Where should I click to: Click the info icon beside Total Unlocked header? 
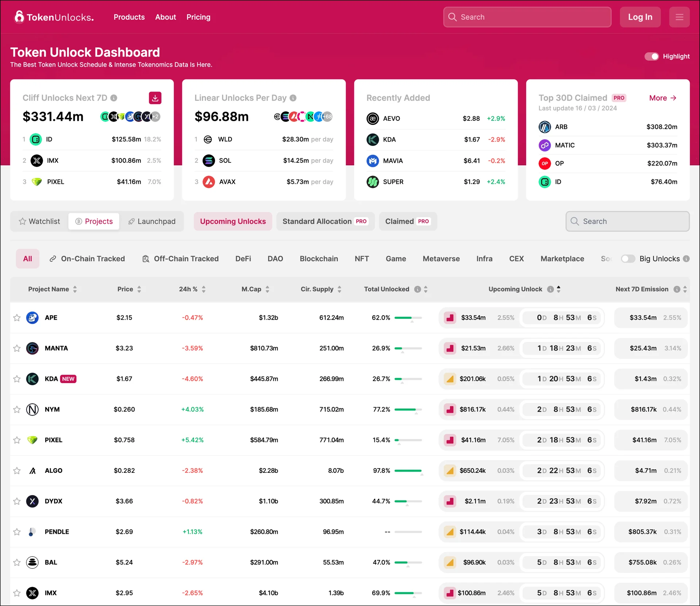[417, 289]
